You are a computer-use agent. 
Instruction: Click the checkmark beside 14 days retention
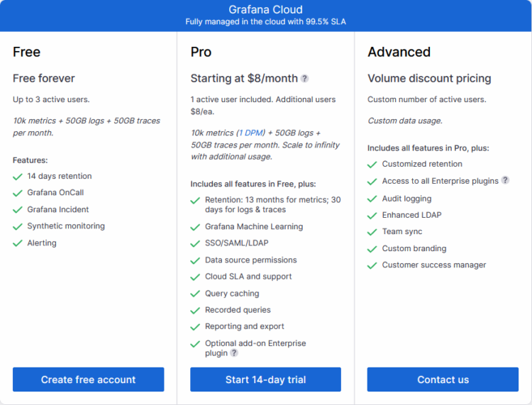[x=18, y=177]
